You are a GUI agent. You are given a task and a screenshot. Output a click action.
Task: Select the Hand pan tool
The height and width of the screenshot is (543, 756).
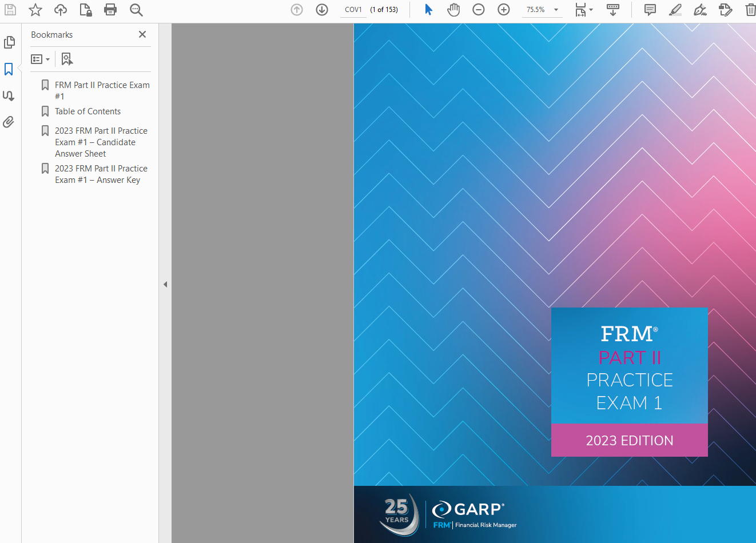pos(453,10)
